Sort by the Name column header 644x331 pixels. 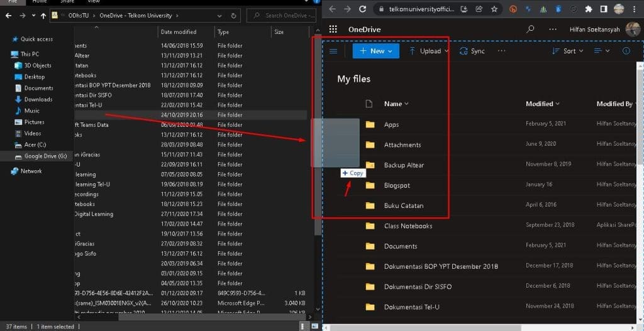[x=396, y=104]
